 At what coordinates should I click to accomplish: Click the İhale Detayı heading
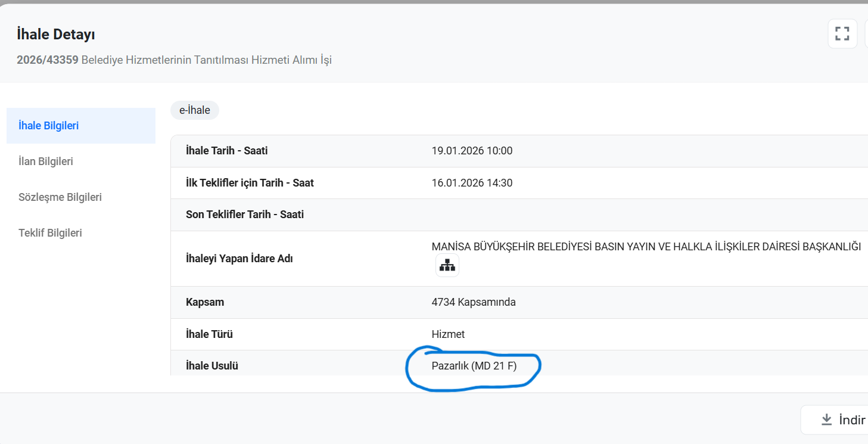[x=56, y=35]
